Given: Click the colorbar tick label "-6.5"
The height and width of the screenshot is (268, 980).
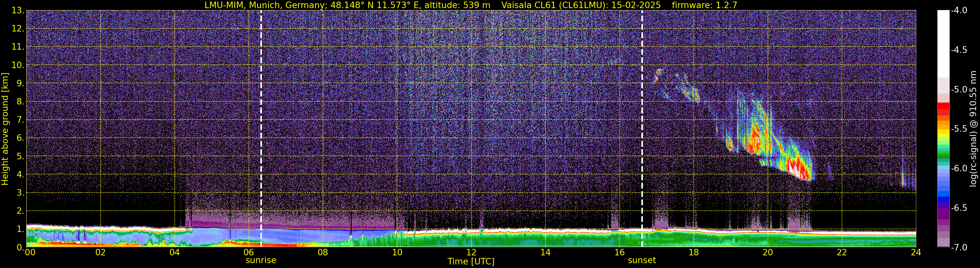Looking at the screenshot, I should point(959,208).
